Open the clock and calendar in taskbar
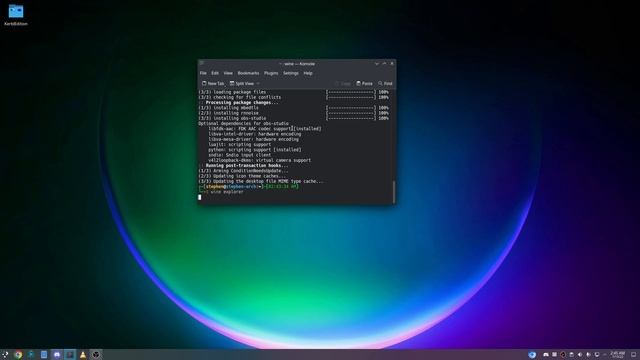 [x=618, y=355]
